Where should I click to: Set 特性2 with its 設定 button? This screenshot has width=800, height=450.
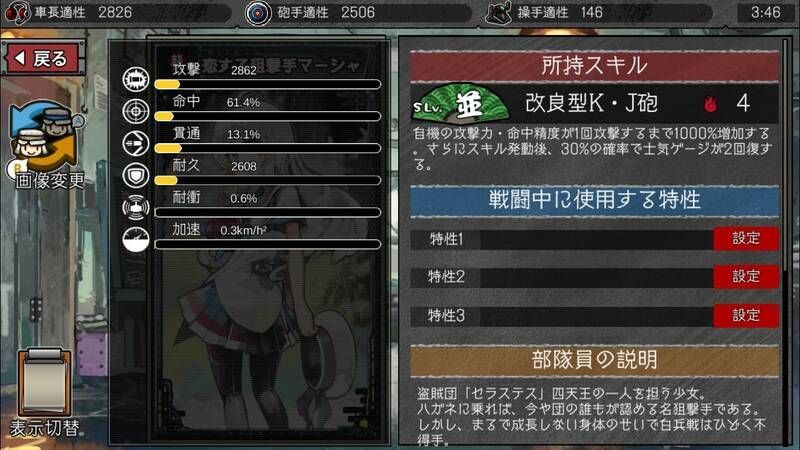(x=746, y=277)
